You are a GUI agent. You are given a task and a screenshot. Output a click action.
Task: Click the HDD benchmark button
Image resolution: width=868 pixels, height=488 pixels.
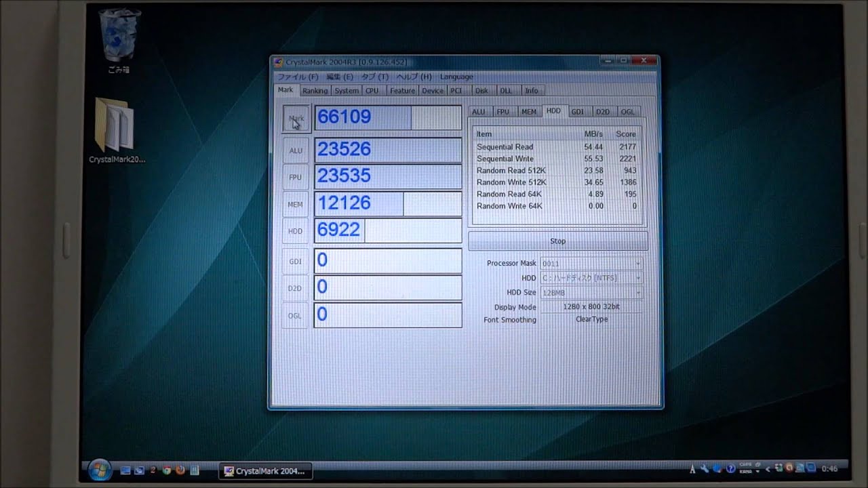click(296, 231)
